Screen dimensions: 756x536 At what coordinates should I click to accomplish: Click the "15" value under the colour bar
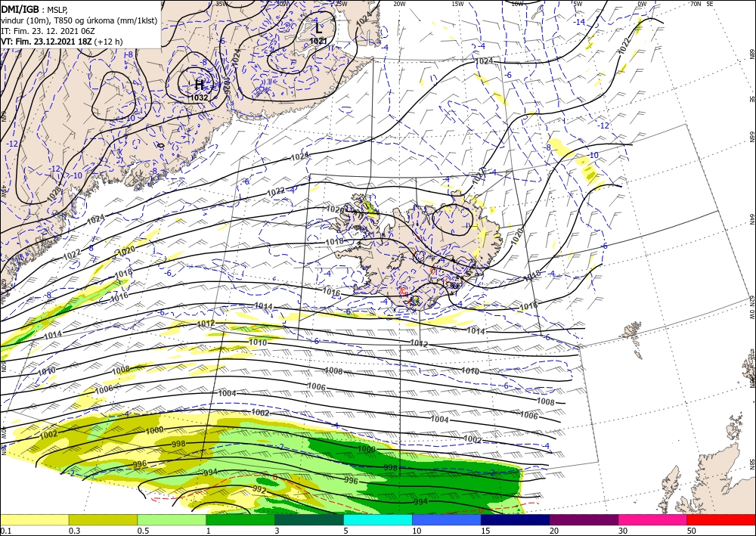coord(485,531)
